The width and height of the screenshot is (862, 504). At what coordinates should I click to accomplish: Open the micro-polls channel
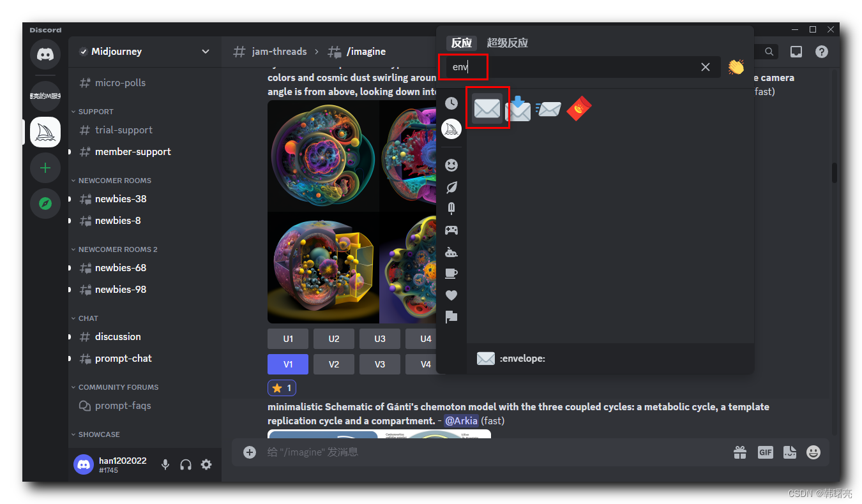tap(145, 83)
